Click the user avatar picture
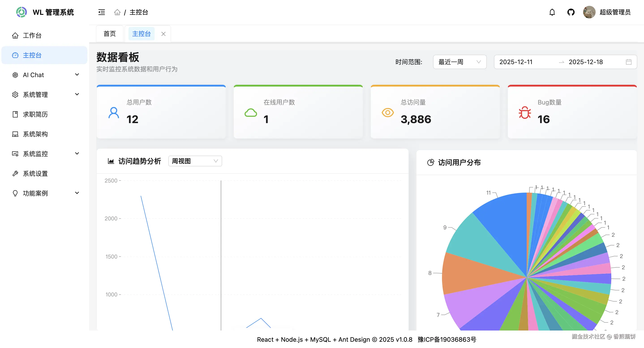 pyautogui.click(x=589, y=12)
